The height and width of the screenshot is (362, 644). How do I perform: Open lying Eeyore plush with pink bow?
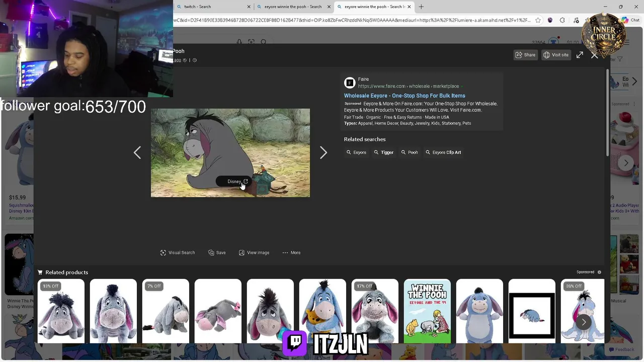click(x=218, y=311)
